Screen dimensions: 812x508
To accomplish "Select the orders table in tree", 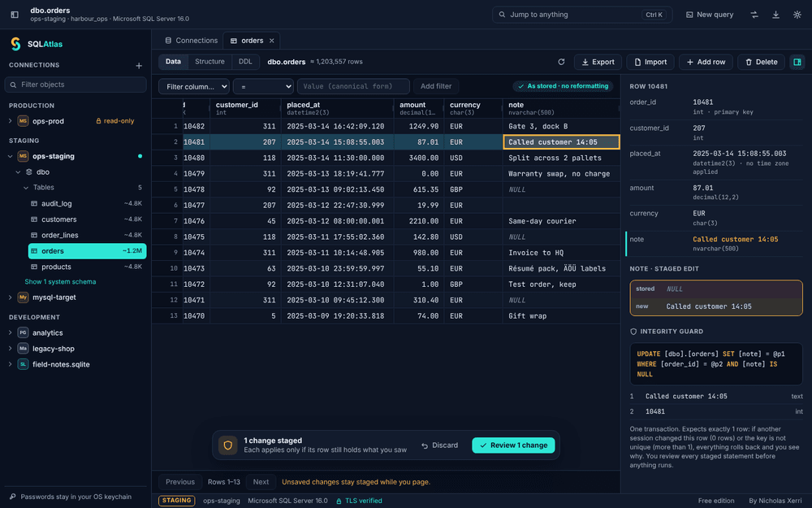I will click(x=87, y=251).
